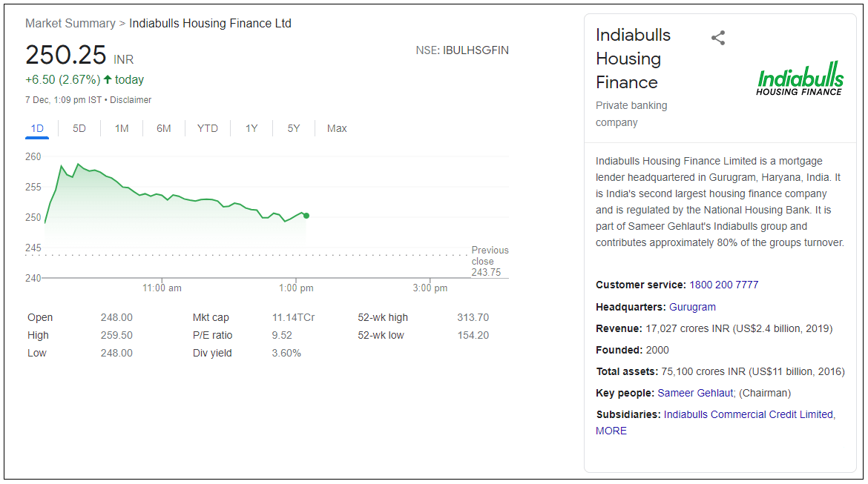Click MORE to see additional subsidiaries
This screenshot has height=484, width=868.
pyautogui.click(x=611, y=431)
